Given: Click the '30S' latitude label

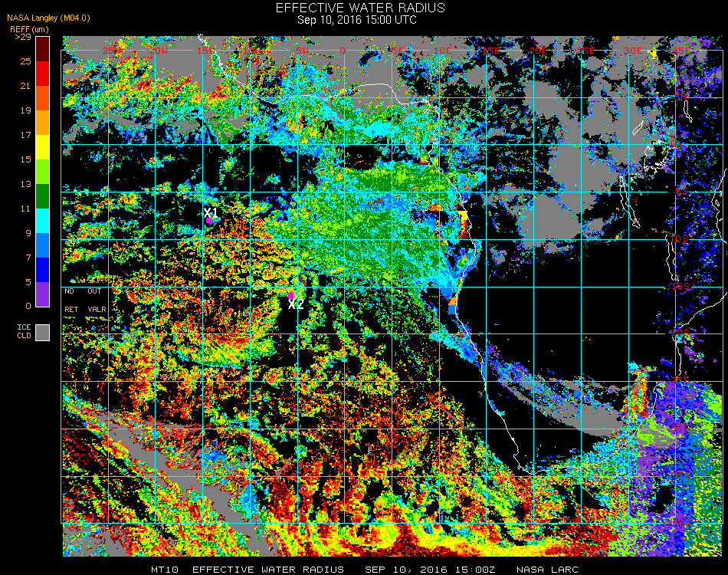Looking at the screenshot, I should pyautogui.click(x=680, y=427).
